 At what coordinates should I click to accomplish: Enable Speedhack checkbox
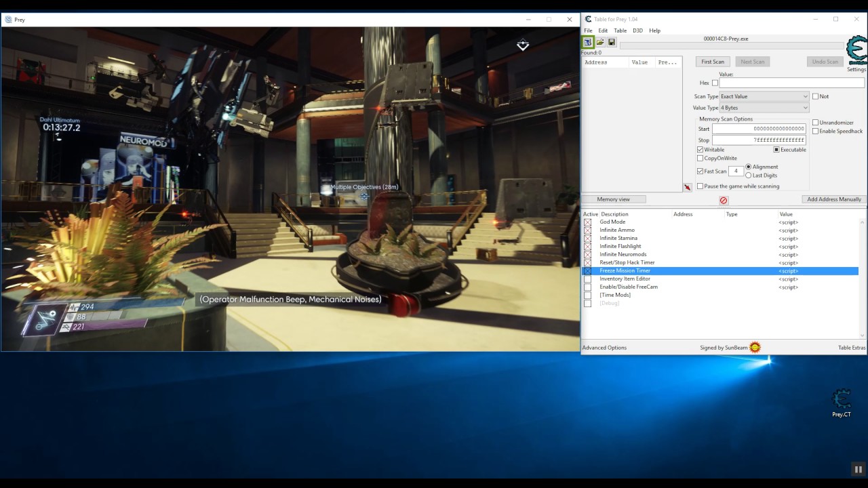pos(816,131)
